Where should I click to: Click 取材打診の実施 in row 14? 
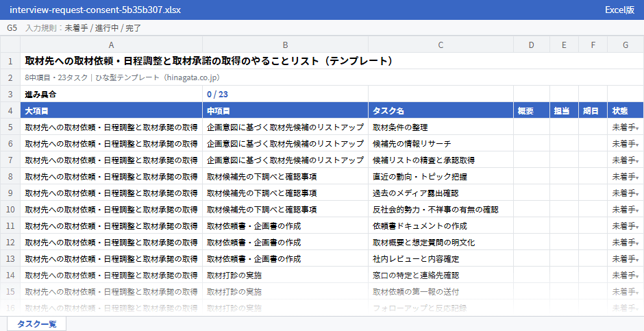click(x=286, y=275)
